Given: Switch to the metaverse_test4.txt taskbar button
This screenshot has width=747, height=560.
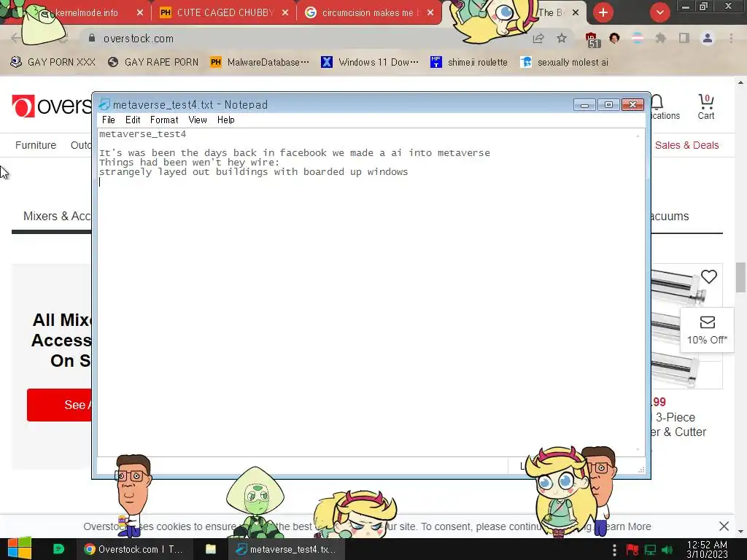Looking at the screenshot, I should (x=286, y=549).
